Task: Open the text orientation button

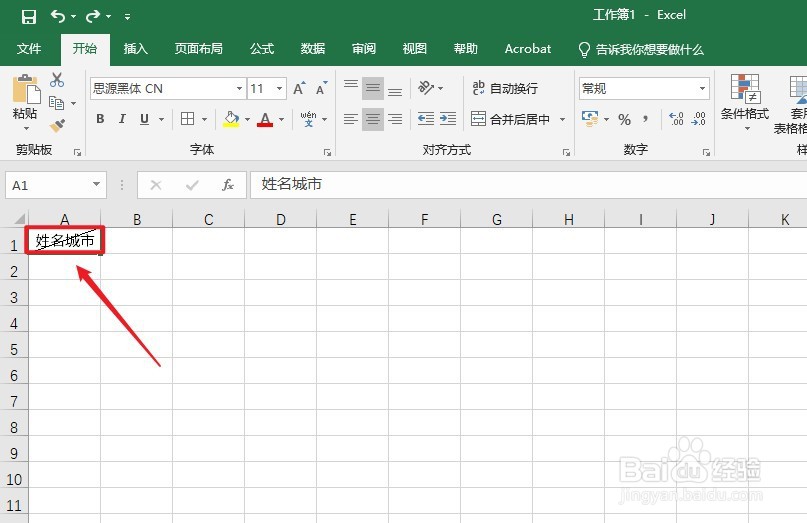Action: (427, 88)
